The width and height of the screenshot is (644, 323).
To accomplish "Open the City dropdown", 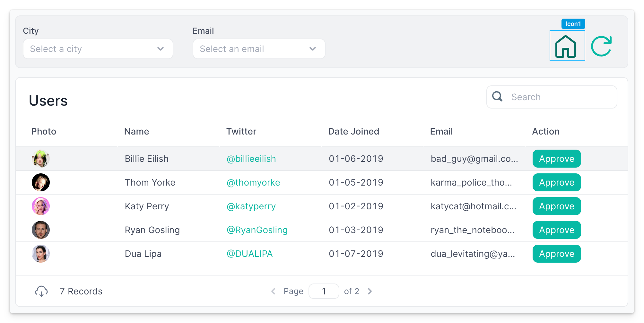I will (98, 49).
